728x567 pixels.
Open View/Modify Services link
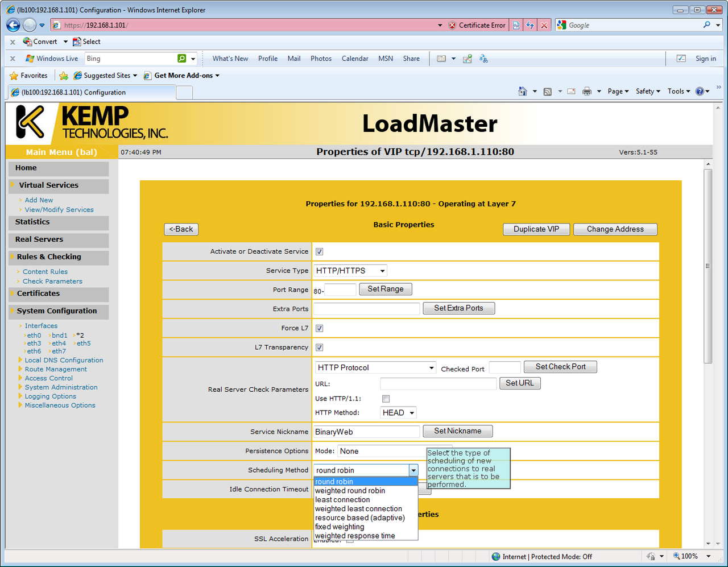(59, 210)
